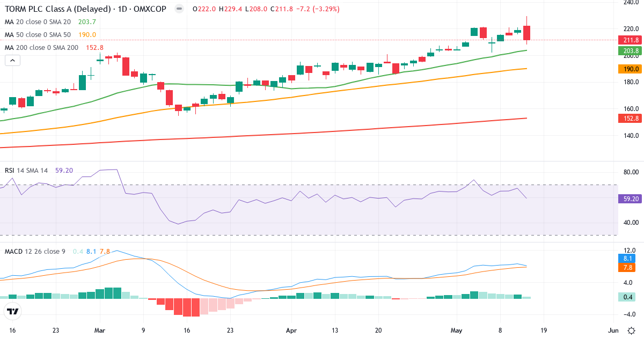
Task: Click the green 203.8 SMA price label
Action: point(631,51)
